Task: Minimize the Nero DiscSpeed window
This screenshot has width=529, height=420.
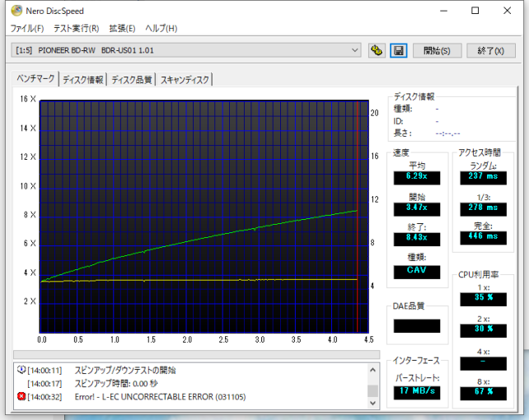Action: point(444,11)
